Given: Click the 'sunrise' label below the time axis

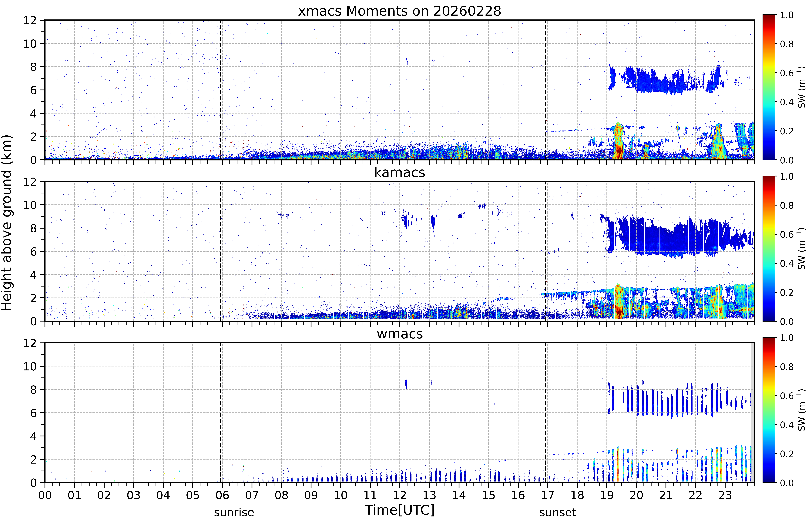Looking at the screenshot, I should coord(234,512).
